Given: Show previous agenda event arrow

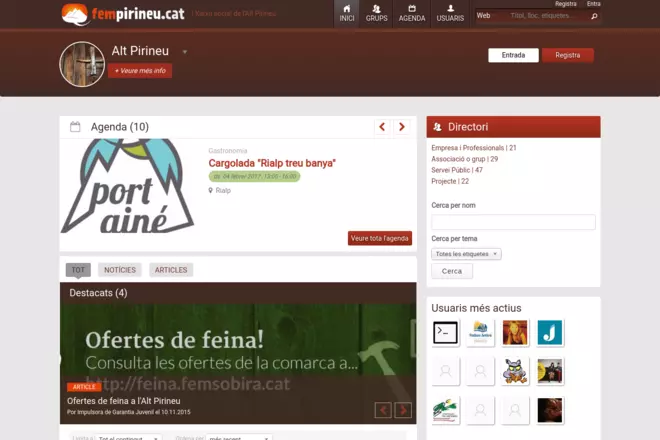Looking at the screenshot, I should click(x=382, y=127).
